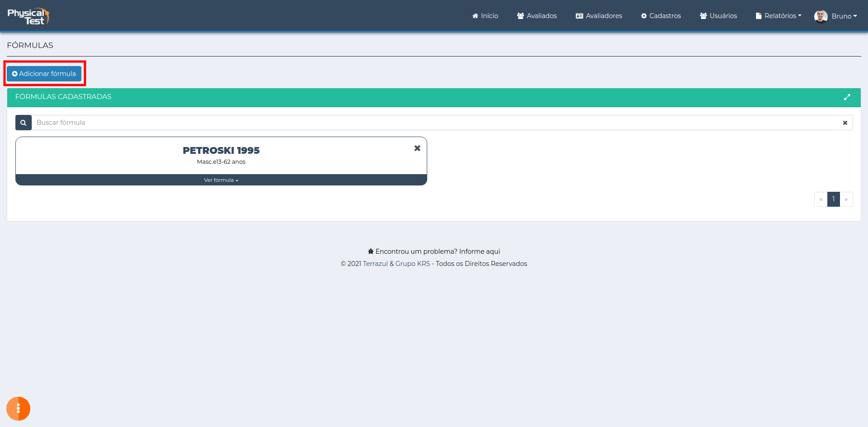Go to Início in navigation bar
Viewport: 868px width, 427px height.
click(x=485, y=16)
